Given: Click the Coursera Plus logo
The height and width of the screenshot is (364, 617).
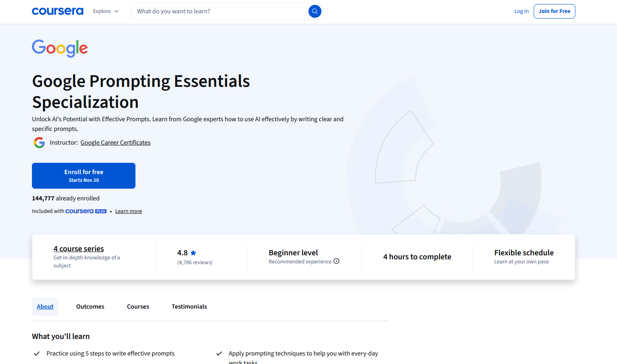Looking at the screenshot, I should pyautogui.click(x=86, y=211).
